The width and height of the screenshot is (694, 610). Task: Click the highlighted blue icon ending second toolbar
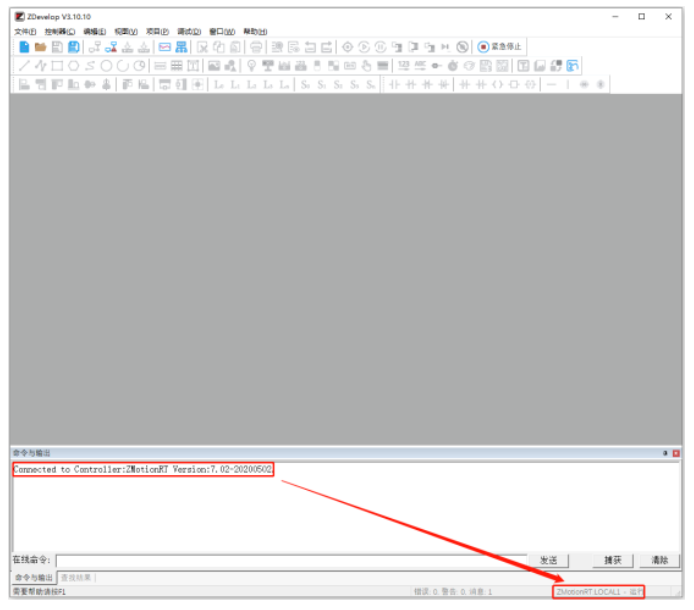click(572, 66)
